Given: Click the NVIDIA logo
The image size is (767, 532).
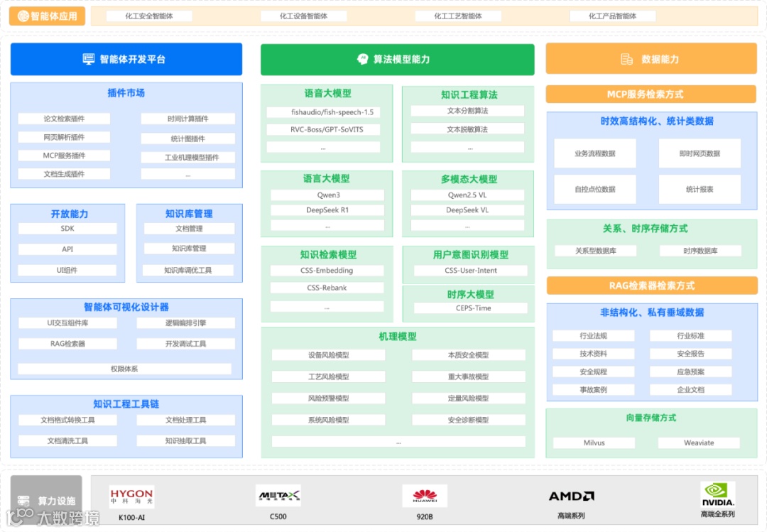Looking at the screenshot, I should click(x=717, y=494).
